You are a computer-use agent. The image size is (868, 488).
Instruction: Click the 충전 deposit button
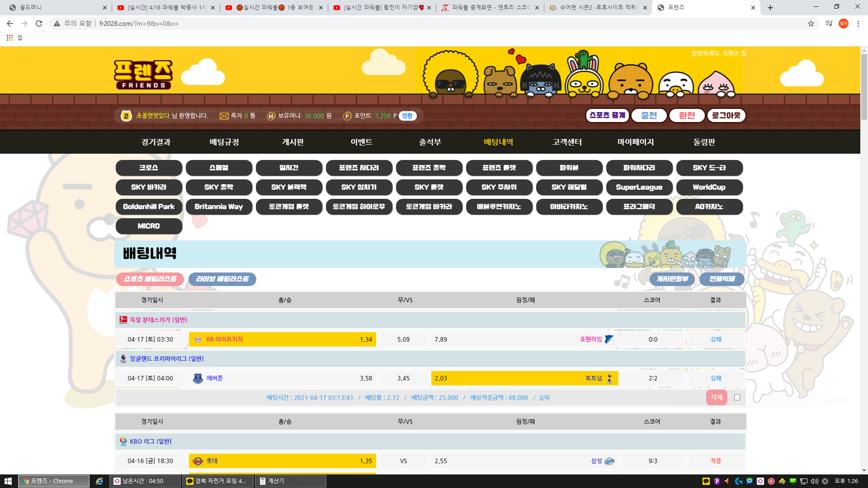(x=649, y=116)
